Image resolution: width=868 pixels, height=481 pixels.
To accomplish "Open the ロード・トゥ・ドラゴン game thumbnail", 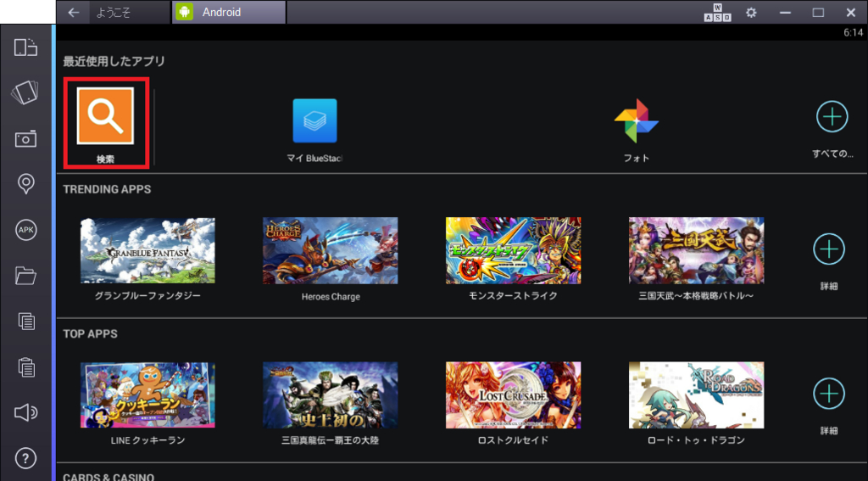I will click(697, 395).
